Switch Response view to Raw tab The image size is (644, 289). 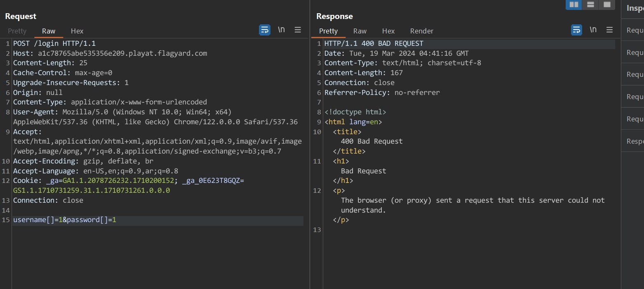pos(360,31)
